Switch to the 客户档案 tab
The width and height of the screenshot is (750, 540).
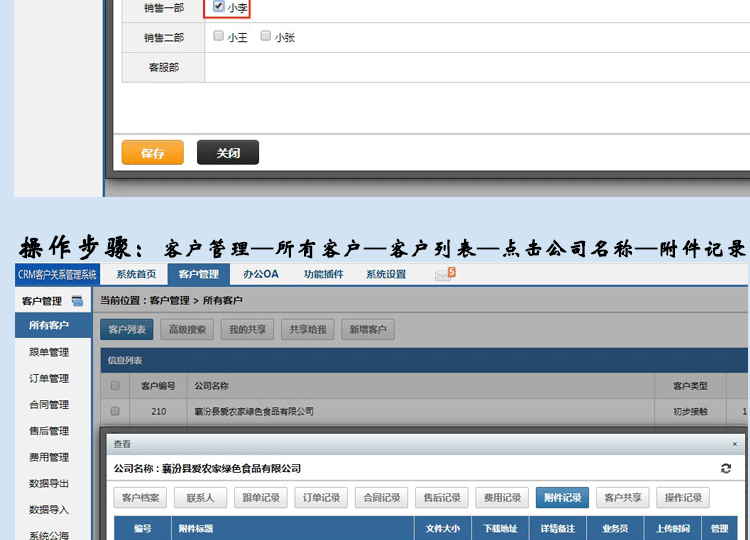(140, 498)
